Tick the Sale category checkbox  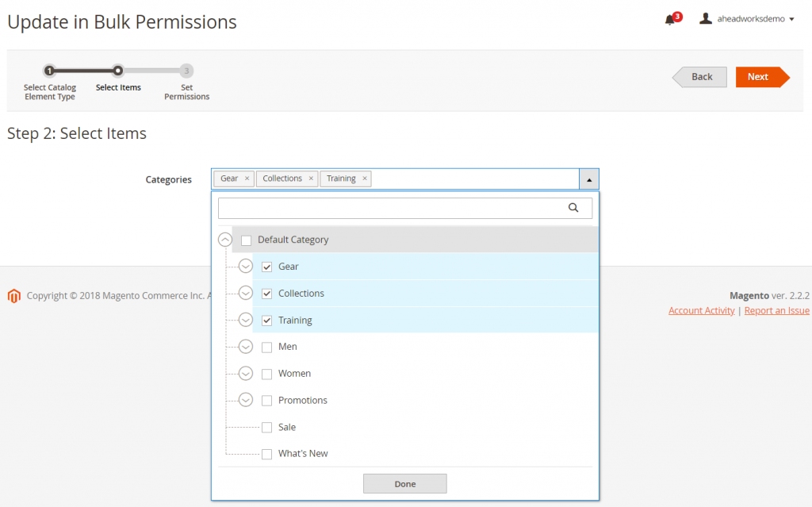[x=267, y=428]
